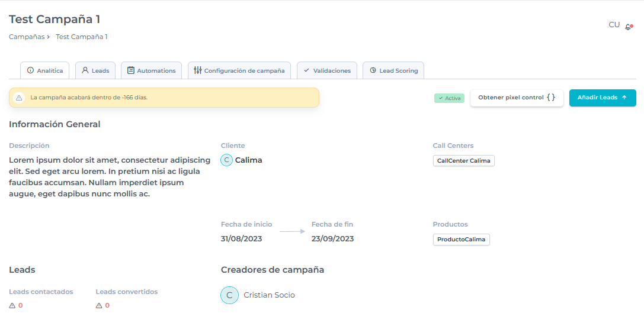
Task: Go to the Automations tab
Action: tap(151, 70)
